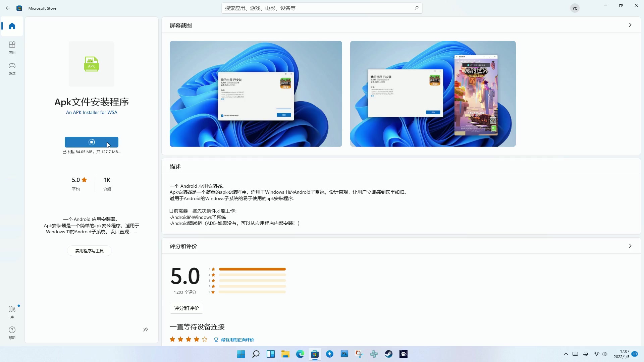Open the volume tray icon
Image resolution: width=644 pixels, height=362 pixels.
[x=604, y=354]
